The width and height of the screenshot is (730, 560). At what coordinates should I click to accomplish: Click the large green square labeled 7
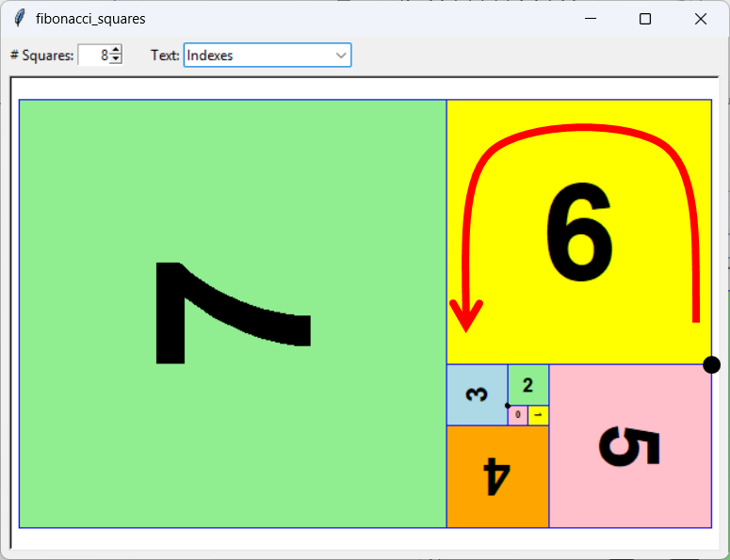click(233, 313)
